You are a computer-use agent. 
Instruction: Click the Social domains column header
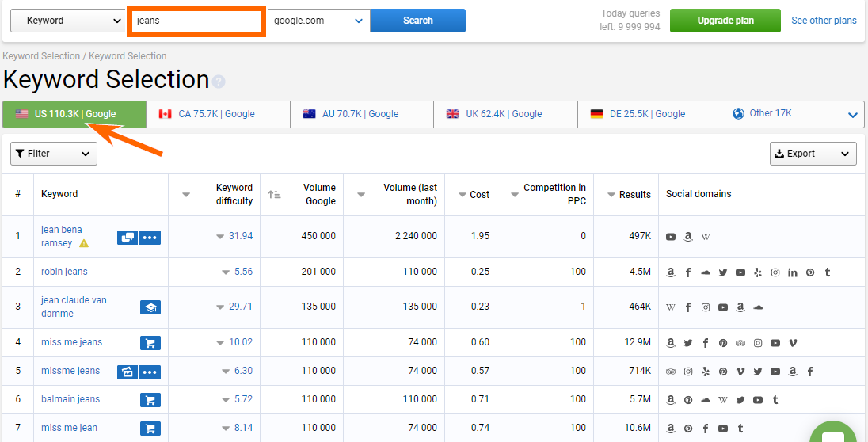699,194
